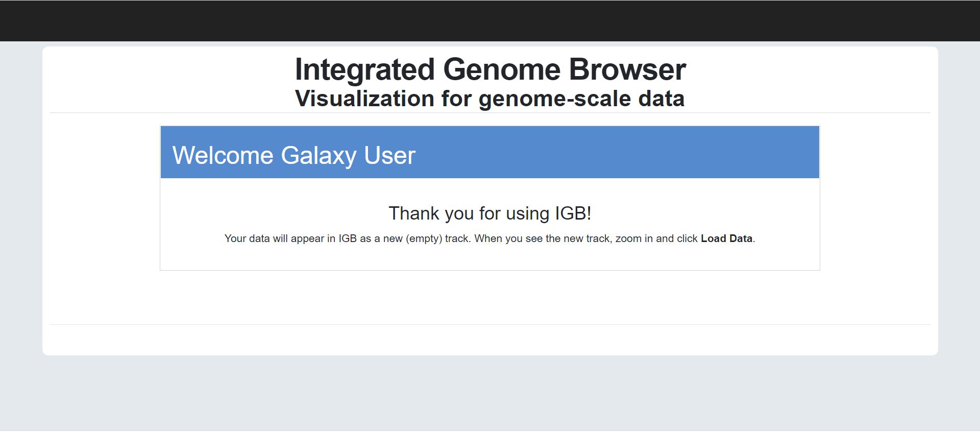The height and width of the screenshot is (433, 980).
Task: Click the word Browser in the page title
Action: pyautogui.click(x=627, y=69)
